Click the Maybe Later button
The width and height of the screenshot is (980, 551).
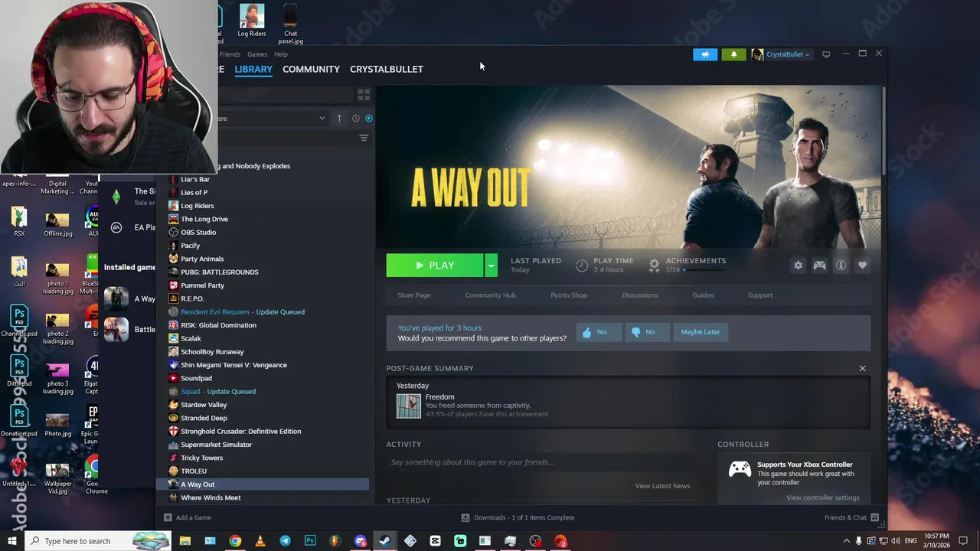701,332
